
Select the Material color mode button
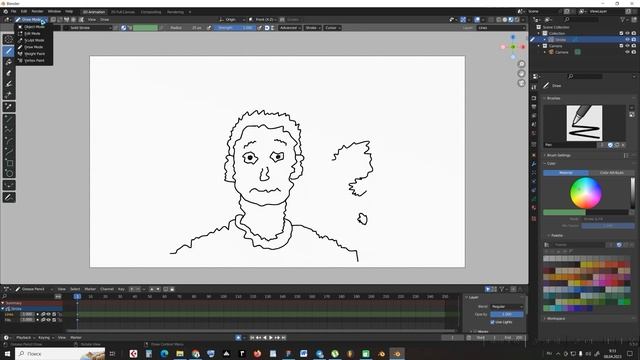click(566, 173)
